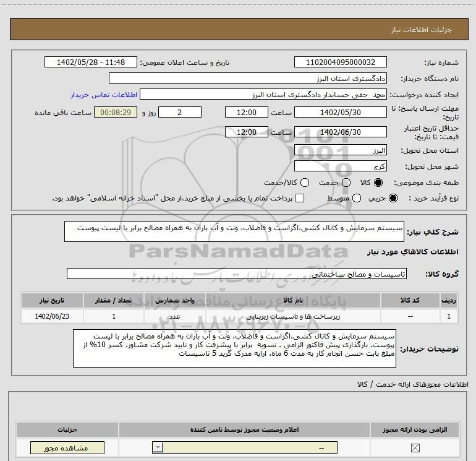The width and height of the screenshot is (476, 461).
Task: Click the اطلاعات مجوزهای ارائه خدمت / کالا heading
Action: click(x=412, y=384)
